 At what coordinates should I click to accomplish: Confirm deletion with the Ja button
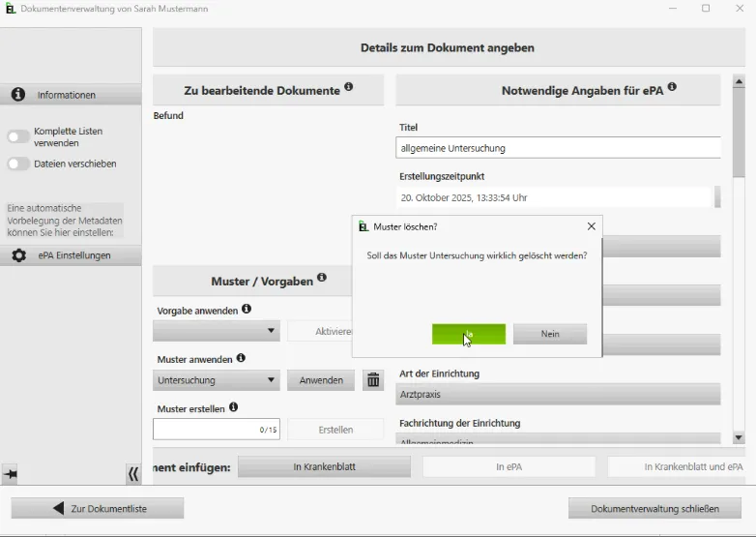pyautogui.click(x=468, y=334)
